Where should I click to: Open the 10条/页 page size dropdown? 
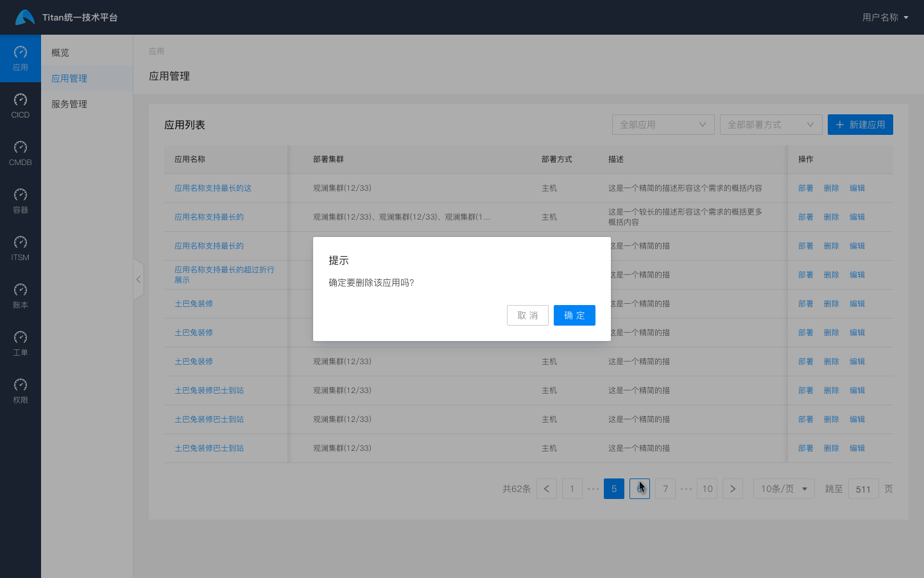[783, 489]
